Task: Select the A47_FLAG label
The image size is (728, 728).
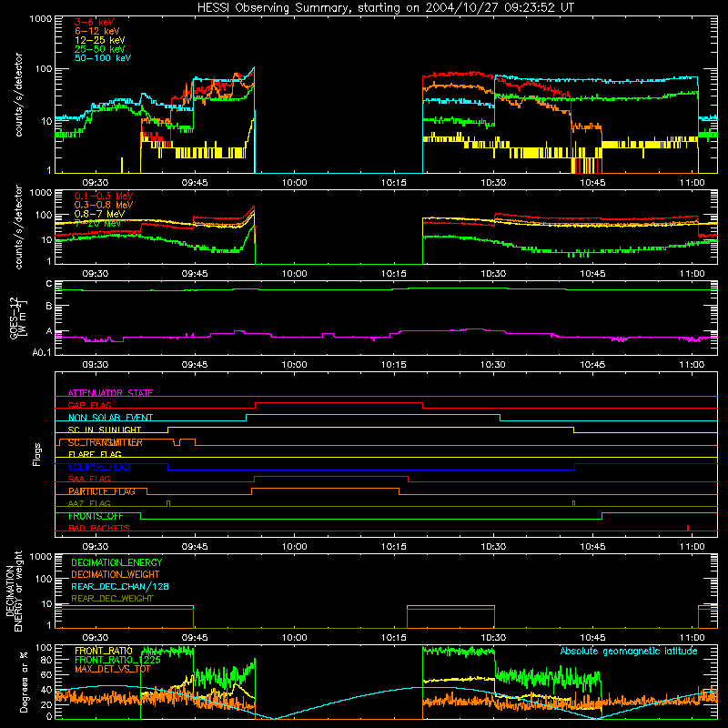Action: pos(89,503)
